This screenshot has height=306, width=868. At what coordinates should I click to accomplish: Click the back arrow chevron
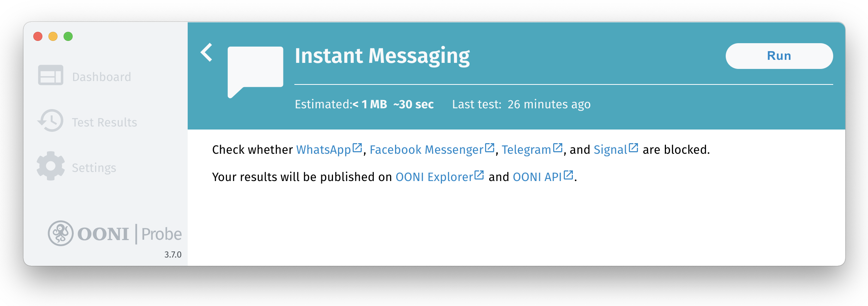207,53
